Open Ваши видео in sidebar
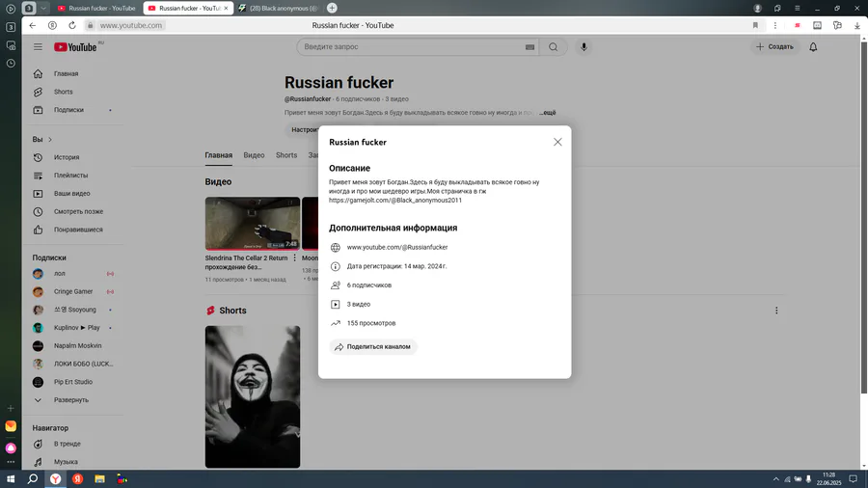Image resolution: width=868 pixels, height=488 pixels. pos(72,194)
